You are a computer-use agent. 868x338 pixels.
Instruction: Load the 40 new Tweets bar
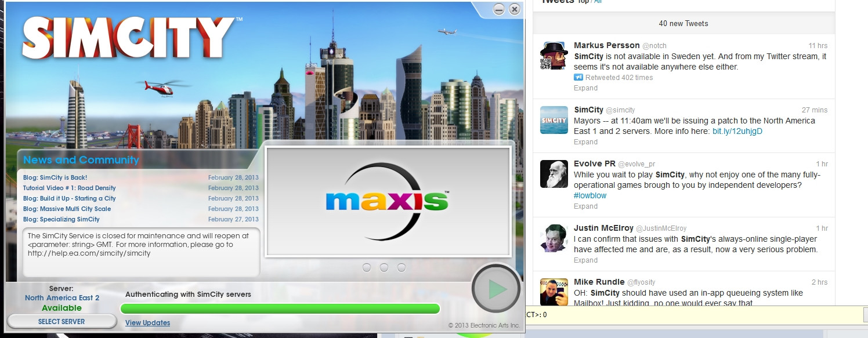683,24
